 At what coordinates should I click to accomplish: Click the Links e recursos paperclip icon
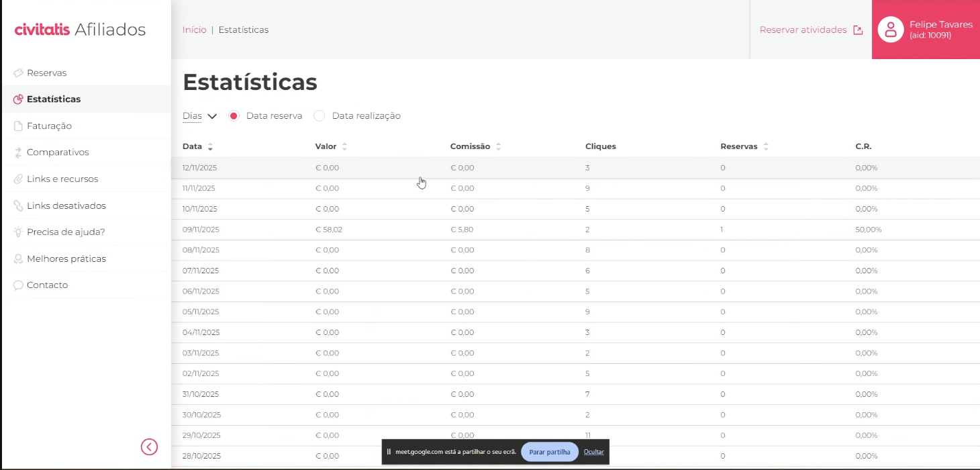(x=18, y=179)
